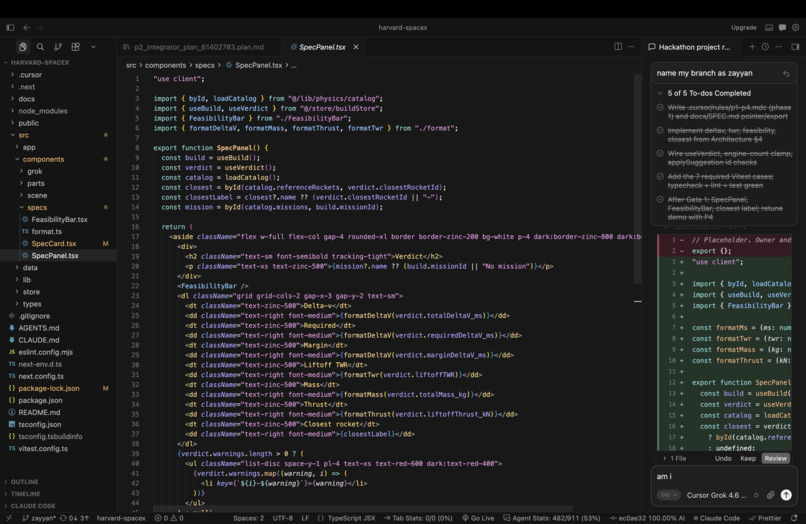Image resolution: width=806 pixels, height=524 pixels.
Task: Show chat history clock icon
Action: [765, 47]
